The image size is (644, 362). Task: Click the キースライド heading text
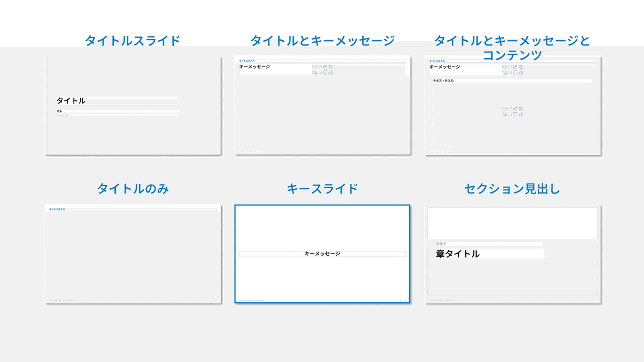click(323, 189)
